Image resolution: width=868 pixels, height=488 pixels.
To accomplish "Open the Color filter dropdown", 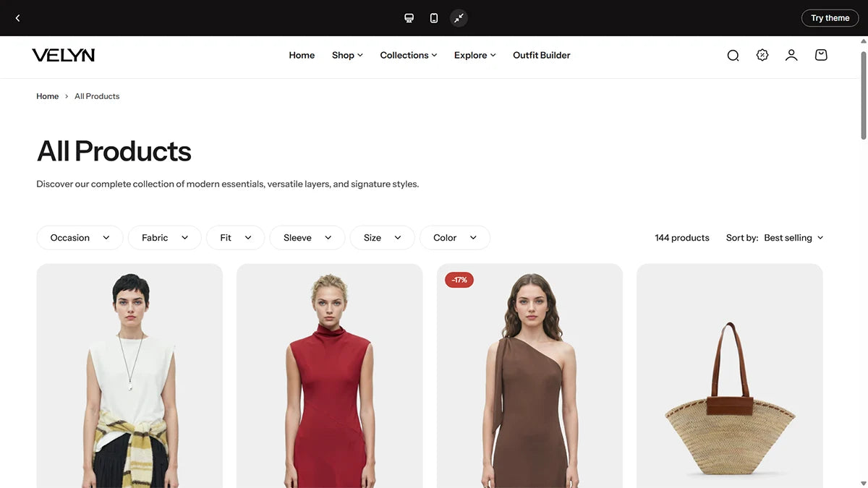I will [x=454, y=237].
